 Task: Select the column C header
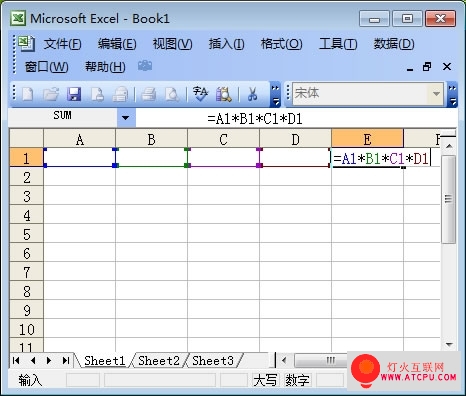coord(223,139)
